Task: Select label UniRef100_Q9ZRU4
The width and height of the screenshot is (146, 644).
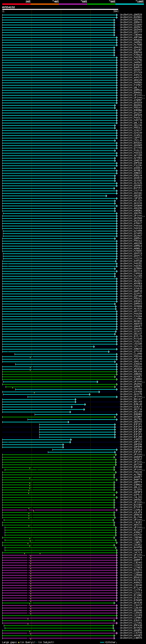Action: [x=131, y=450]
